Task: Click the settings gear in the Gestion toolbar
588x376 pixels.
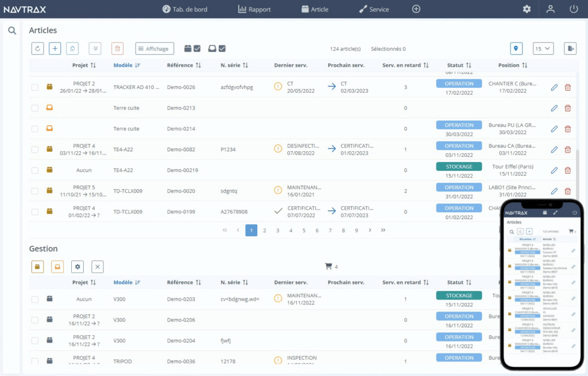Action: tap(77, 267)
